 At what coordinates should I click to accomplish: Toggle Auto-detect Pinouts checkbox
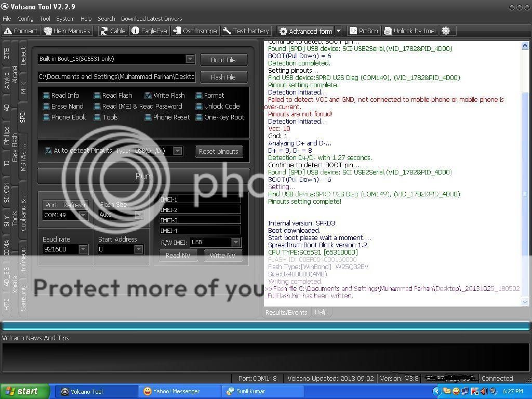(x=48, y=151)
